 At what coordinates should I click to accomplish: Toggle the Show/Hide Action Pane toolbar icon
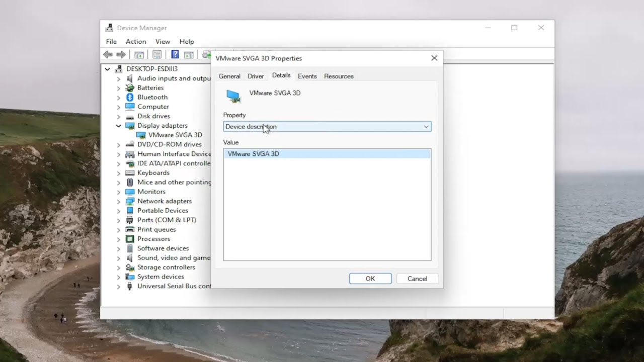click(189, 54)
